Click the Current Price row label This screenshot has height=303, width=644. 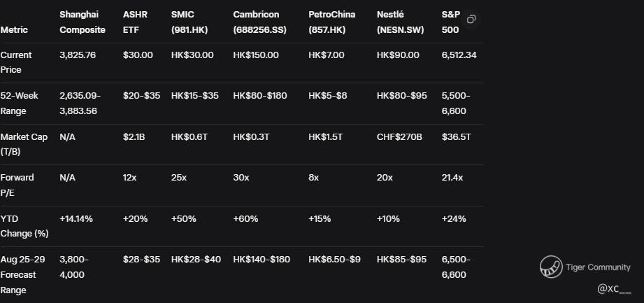click(16, 62)
